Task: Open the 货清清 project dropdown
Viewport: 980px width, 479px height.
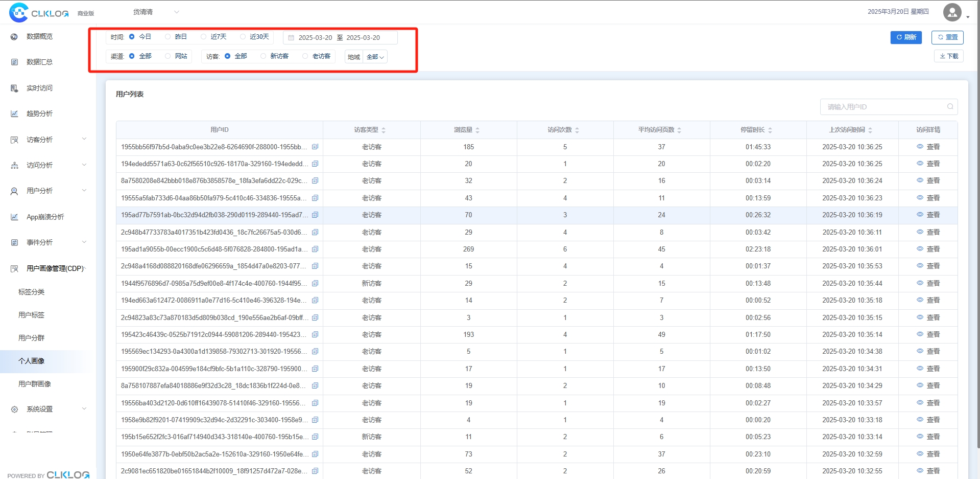Action: click(156, 12)
